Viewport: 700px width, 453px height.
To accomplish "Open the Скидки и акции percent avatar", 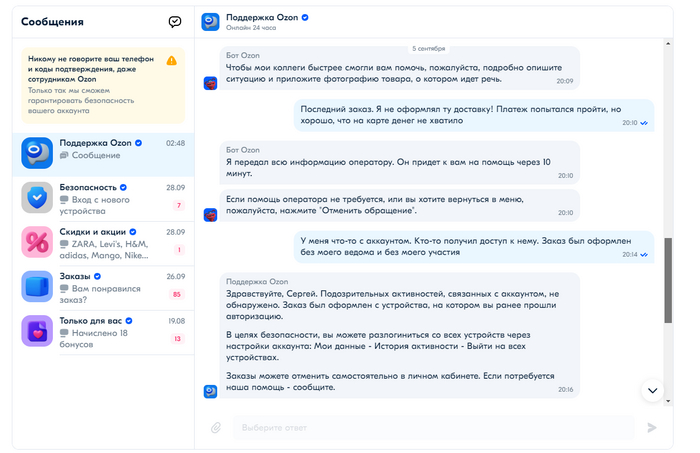I will [37, 242].
